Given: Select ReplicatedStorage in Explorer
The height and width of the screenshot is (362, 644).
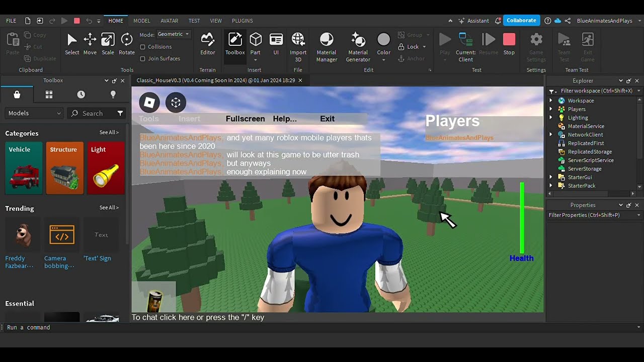Looking at the screenshot, I should click(x=590, y=152).
